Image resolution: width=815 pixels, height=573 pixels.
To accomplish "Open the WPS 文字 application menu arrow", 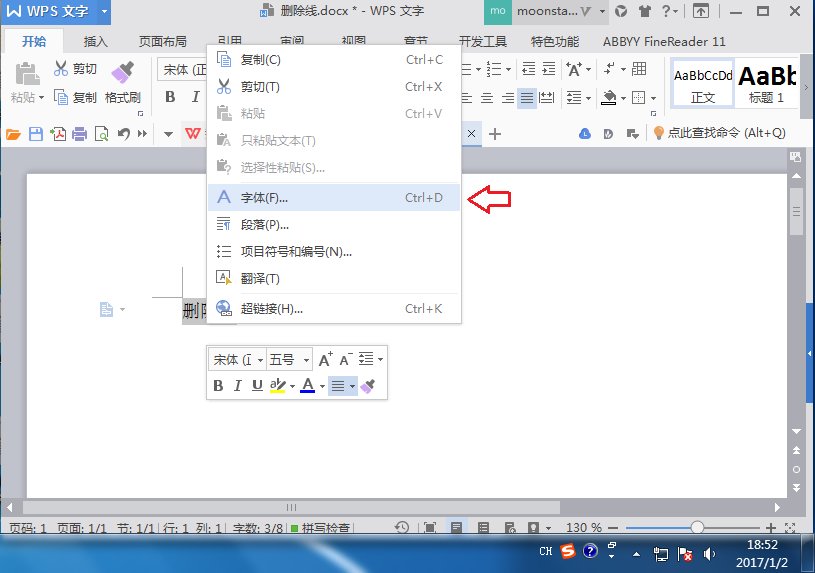I will 104,11.
